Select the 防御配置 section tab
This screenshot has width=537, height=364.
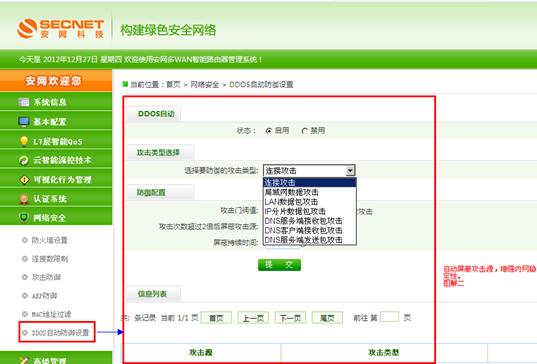tap(160, 192)
